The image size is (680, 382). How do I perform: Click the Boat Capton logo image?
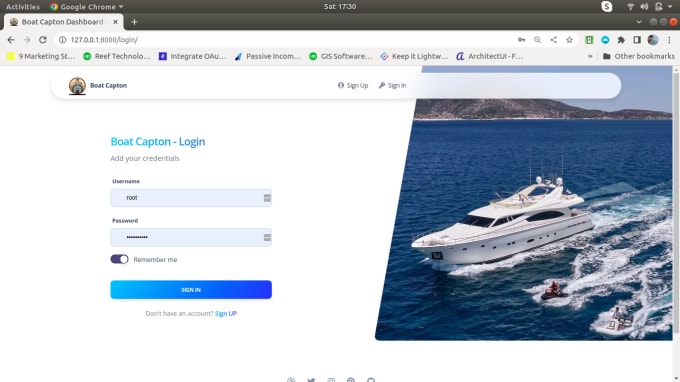click(77, 85)
